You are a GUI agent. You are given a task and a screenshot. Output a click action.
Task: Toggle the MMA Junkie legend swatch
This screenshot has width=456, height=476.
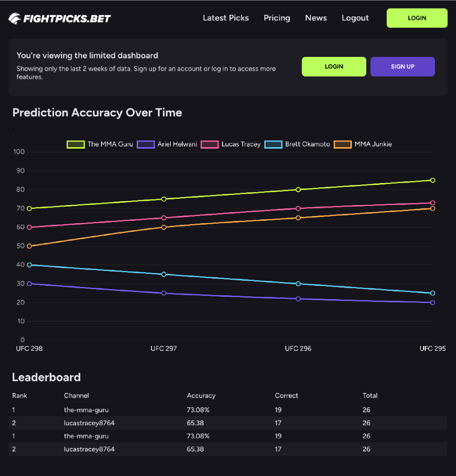click(x=343, y=144)
